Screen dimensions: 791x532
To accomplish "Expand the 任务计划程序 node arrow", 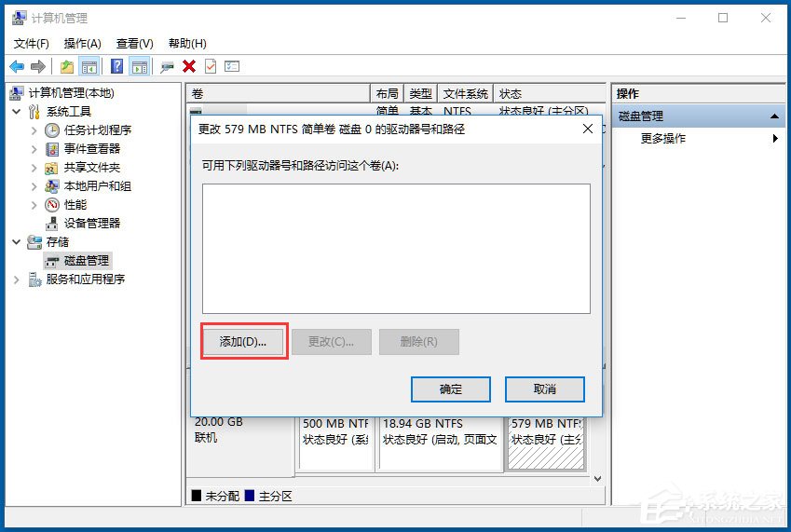I will (x=34, y=130).
